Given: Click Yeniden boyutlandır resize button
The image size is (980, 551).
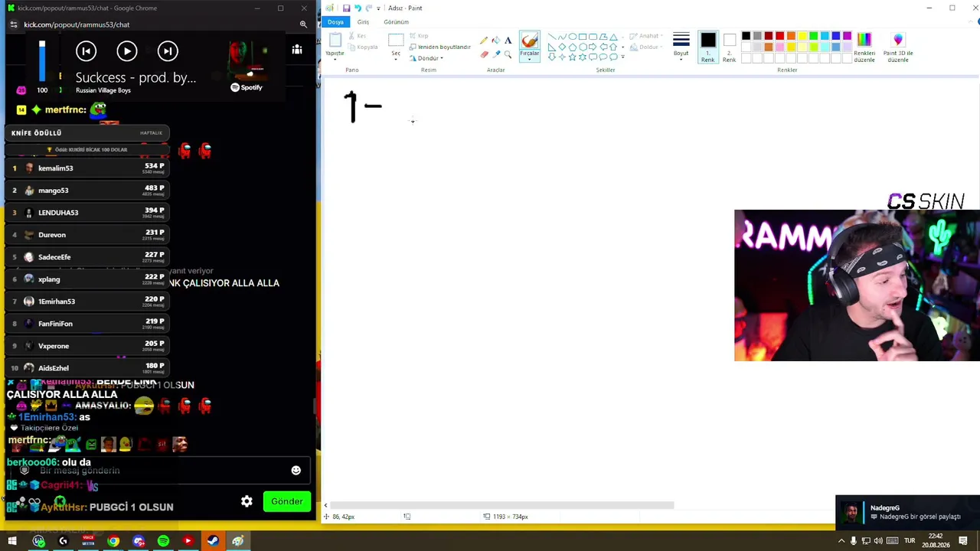Looking at the screenshot, I should tap(439, 47).
